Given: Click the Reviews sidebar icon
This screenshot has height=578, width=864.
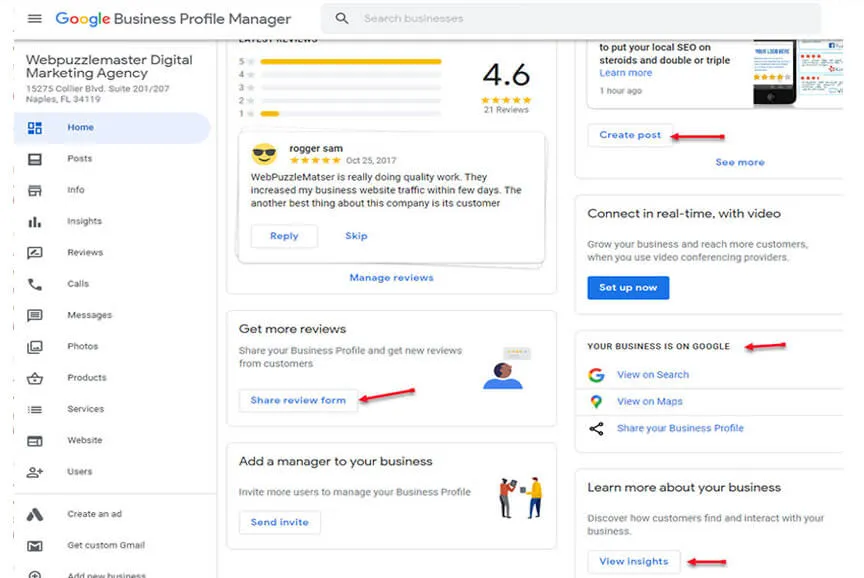Looking at the screenshot, I should (x=35, y=253).
